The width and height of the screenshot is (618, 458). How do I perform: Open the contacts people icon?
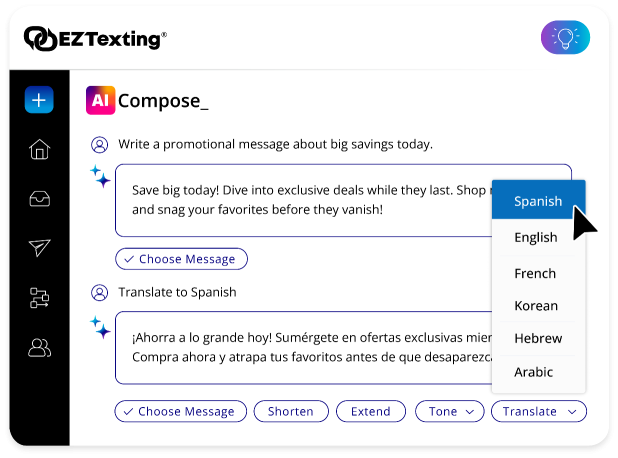(39, 348)
